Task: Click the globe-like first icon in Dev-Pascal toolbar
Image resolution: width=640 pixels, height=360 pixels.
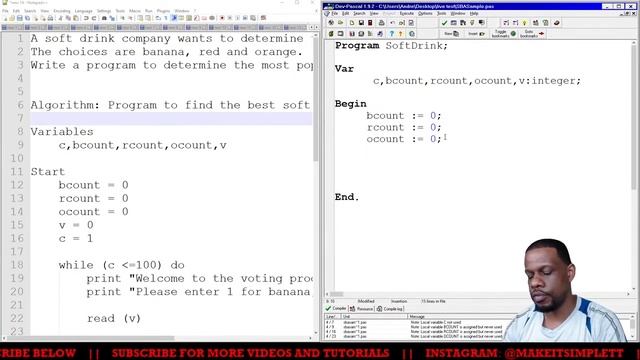Action: (331, 23)
